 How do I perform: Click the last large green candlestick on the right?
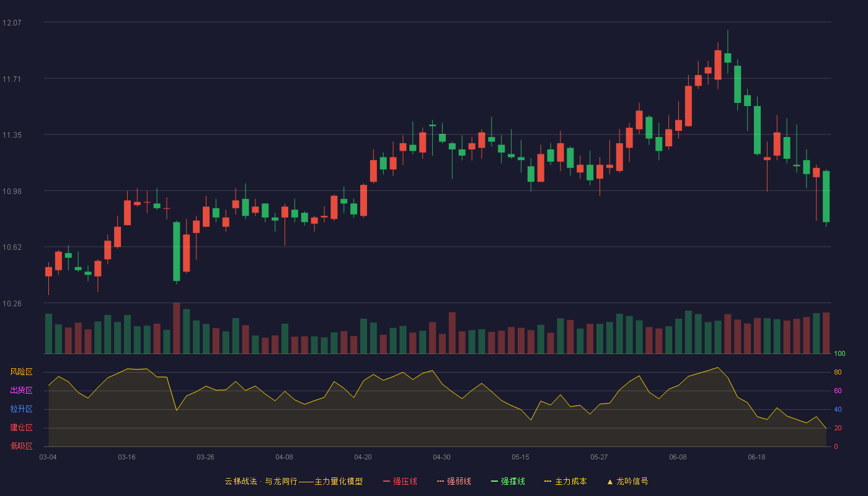tap(826, 197)
